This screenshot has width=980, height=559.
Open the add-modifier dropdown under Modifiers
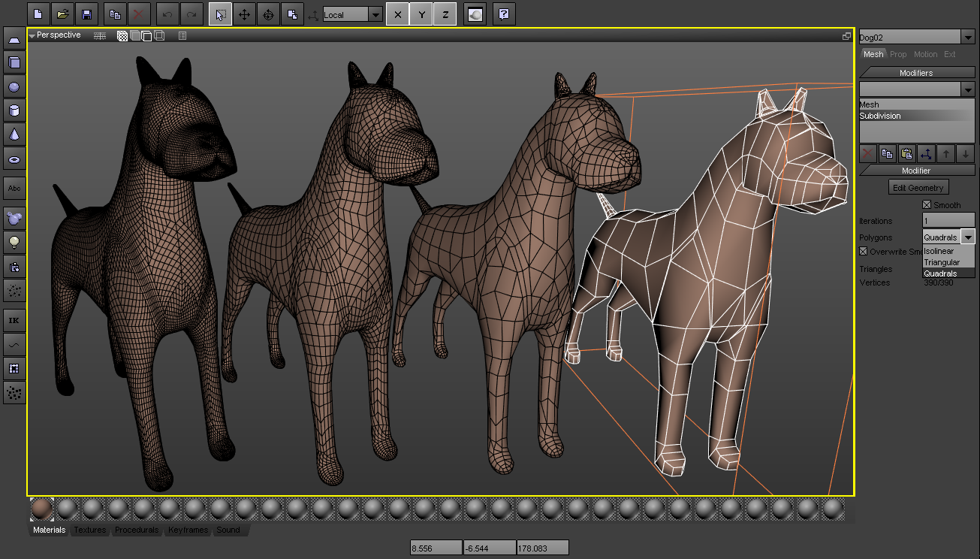pyautogui.click(x=968, y=89)
